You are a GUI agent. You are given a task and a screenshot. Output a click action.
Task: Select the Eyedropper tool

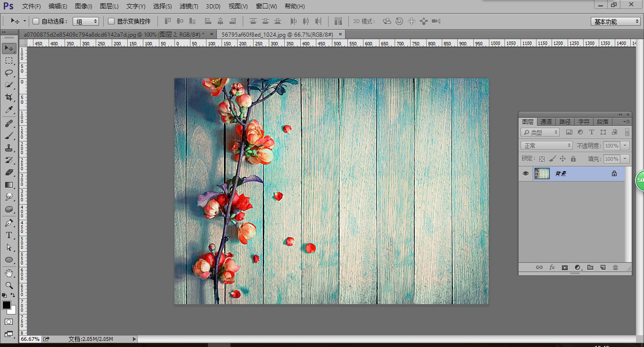point(9,110)
